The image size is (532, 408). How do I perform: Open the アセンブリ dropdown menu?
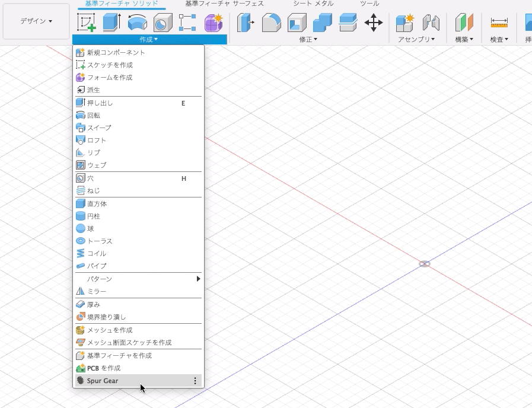(x=416, y=39)
